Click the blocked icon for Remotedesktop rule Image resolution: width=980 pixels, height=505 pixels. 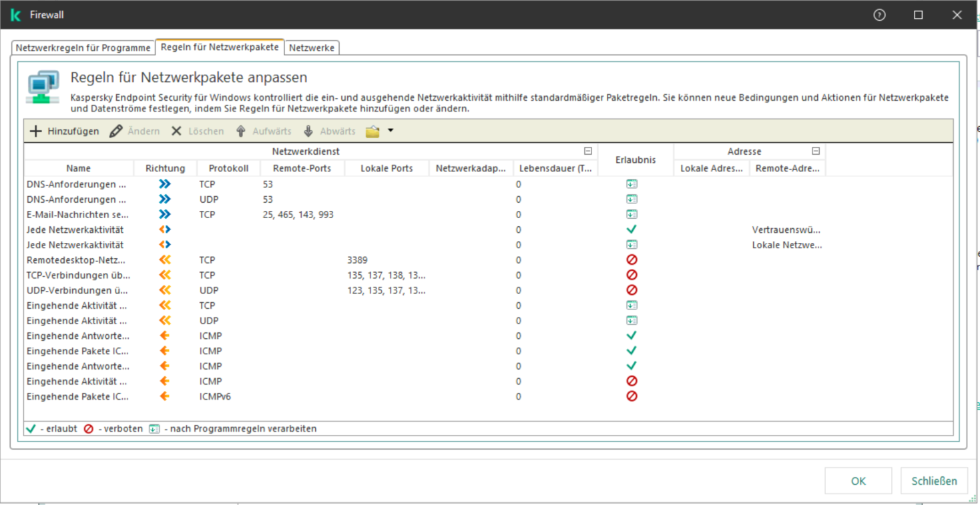(632, 260)
